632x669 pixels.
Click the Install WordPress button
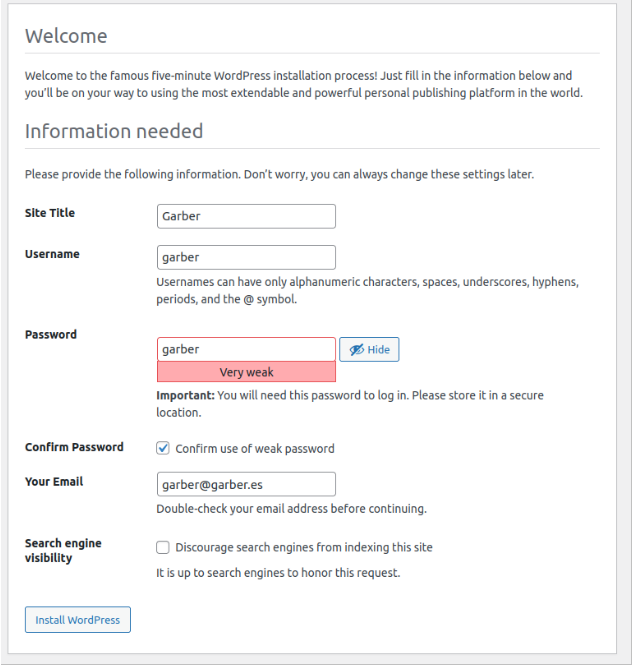78,620
